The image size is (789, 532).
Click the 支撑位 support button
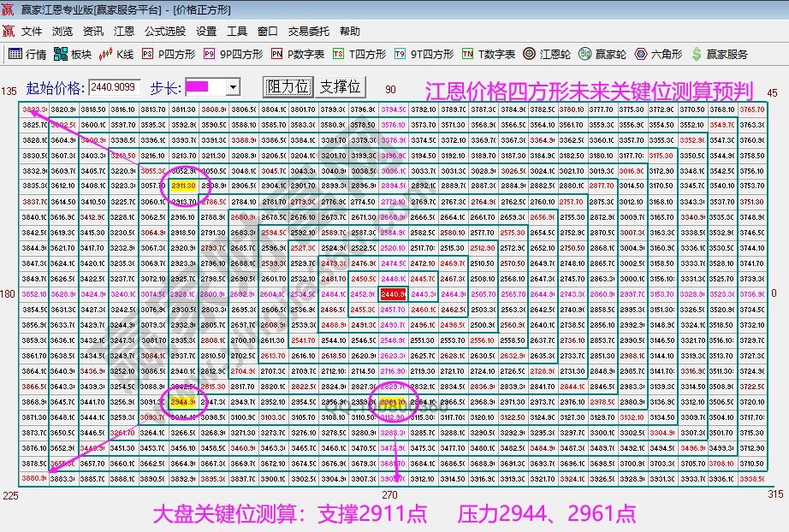(341, 87)
